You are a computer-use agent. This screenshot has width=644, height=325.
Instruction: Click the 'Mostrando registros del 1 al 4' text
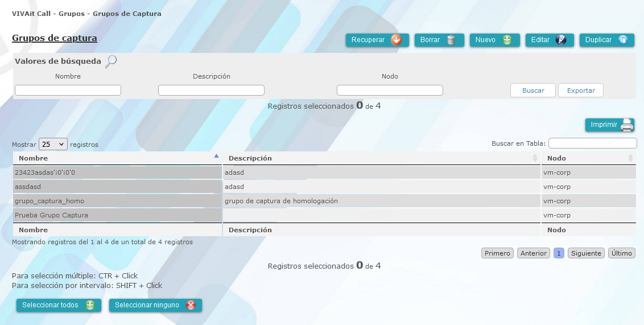click(x=102, y=242)
